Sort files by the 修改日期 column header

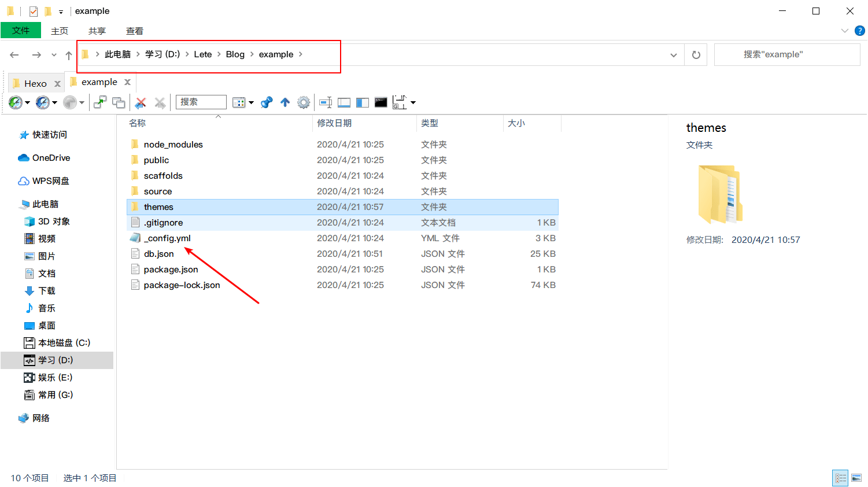click(x=334, y=123)
